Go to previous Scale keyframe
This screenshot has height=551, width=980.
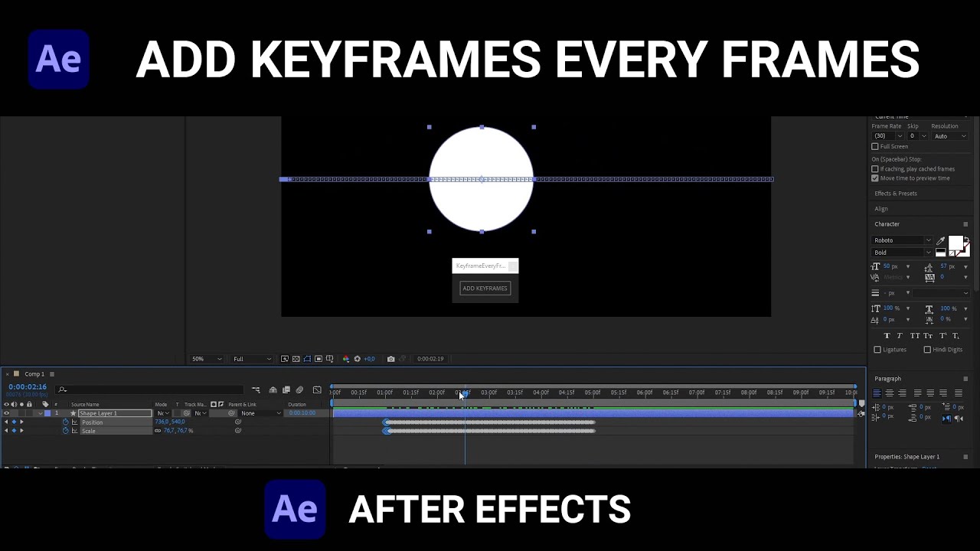tap(6, 431)
